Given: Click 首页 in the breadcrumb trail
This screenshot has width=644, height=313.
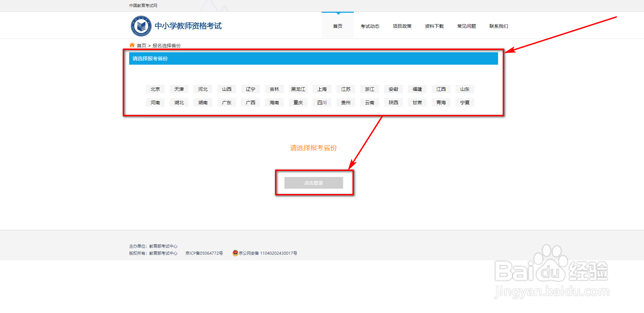Looking at the screenshot, I should coord(141,45).
